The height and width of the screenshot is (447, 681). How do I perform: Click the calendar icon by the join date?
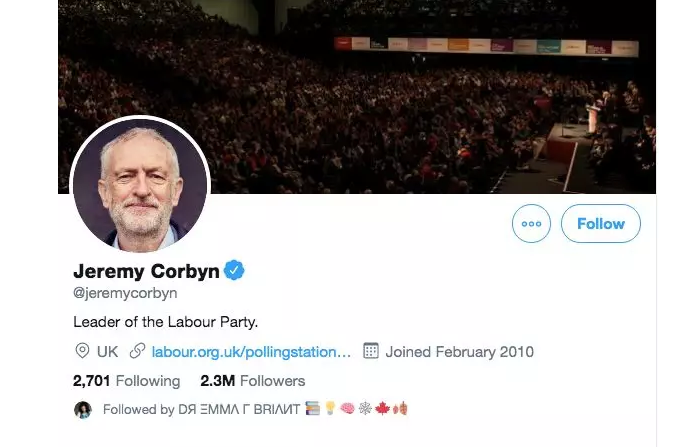pyautogui.click(x=371, y=351)
